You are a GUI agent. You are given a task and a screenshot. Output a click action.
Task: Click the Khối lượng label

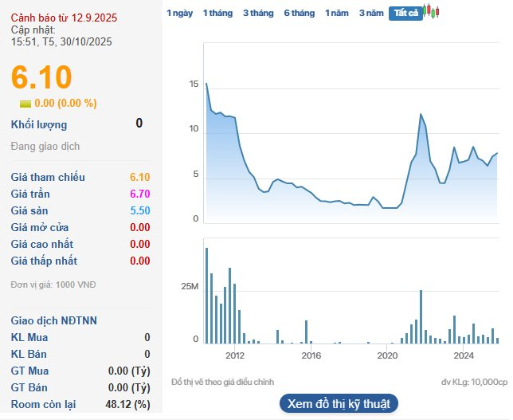[x=39, y=124]
